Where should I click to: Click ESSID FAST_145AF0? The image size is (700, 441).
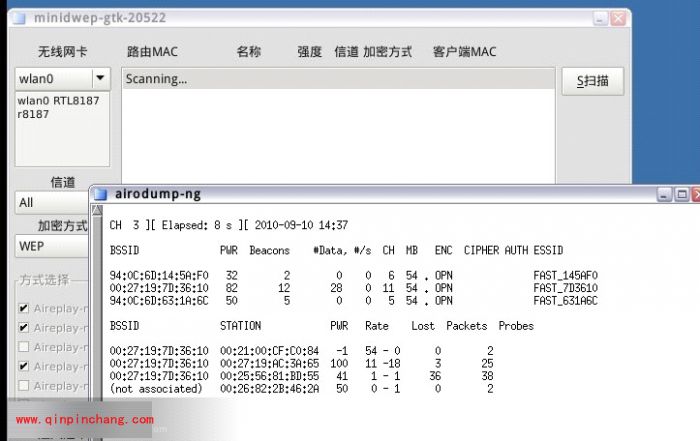click(x=566, y=275)
